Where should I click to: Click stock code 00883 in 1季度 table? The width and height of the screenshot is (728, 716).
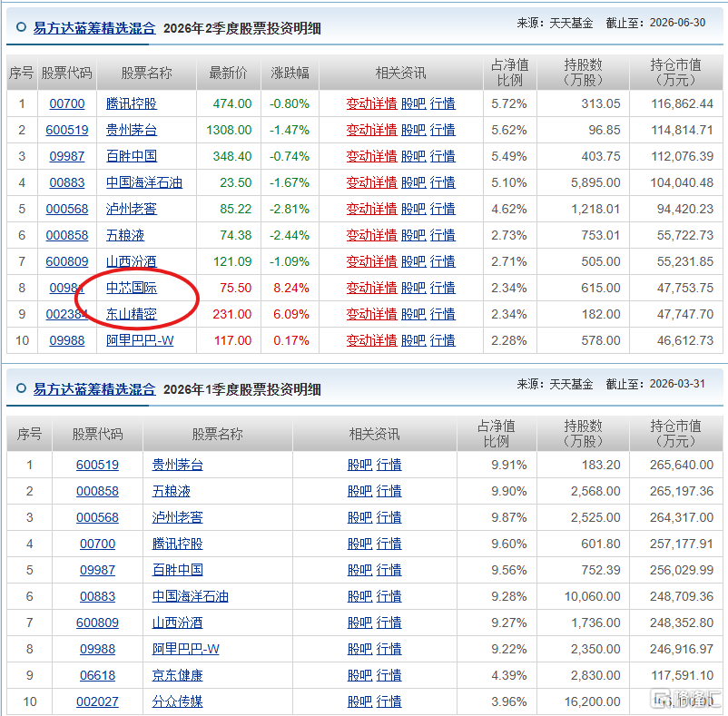[97, 597]
